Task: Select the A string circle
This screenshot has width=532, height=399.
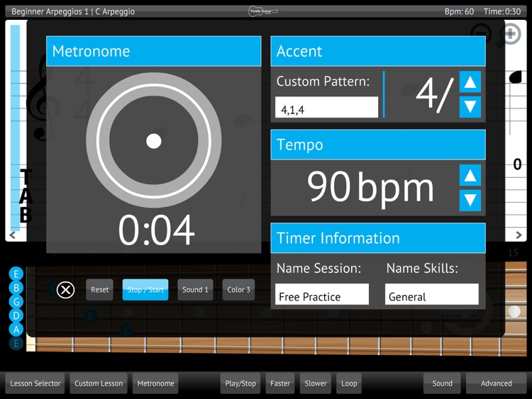Action: coord(16,330)
